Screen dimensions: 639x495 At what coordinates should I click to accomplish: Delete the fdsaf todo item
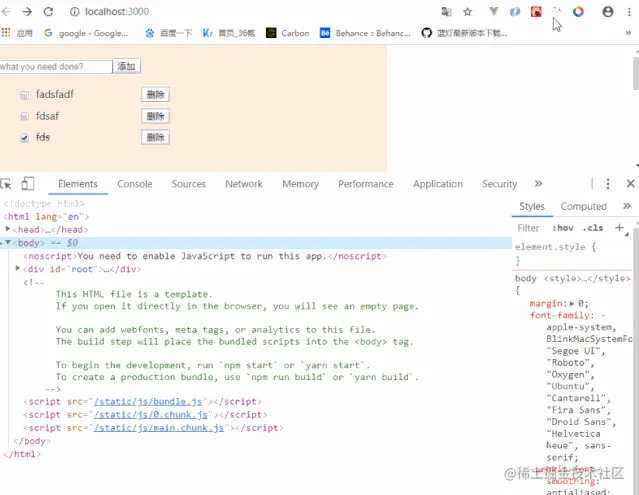point(155,116)
